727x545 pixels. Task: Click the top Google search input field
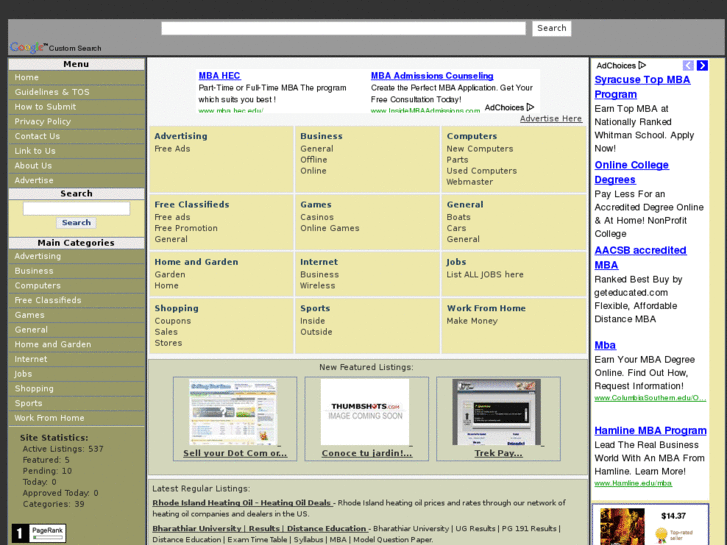tap(343, 28)
